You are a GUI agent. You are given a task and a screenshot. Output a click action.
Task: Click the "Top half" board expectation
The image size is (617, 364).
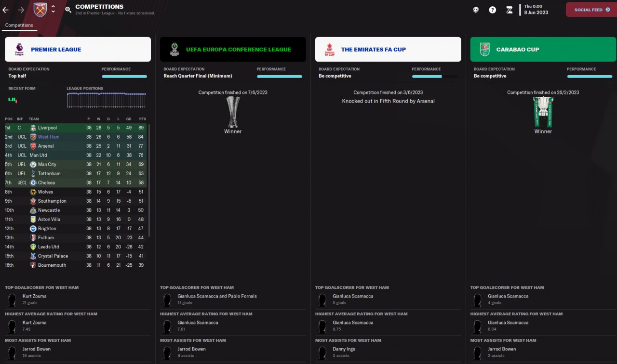[18, 76]
